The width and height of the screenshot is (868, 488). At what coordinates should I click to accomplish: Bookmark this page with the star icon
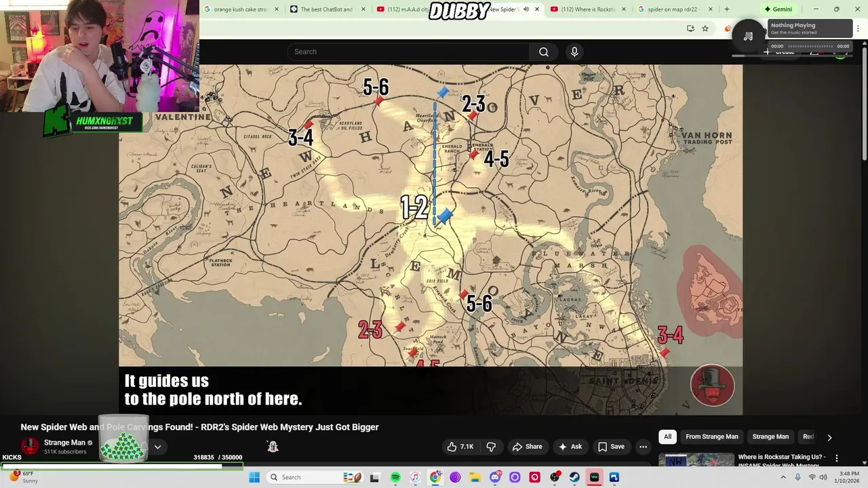pos(705,28)
